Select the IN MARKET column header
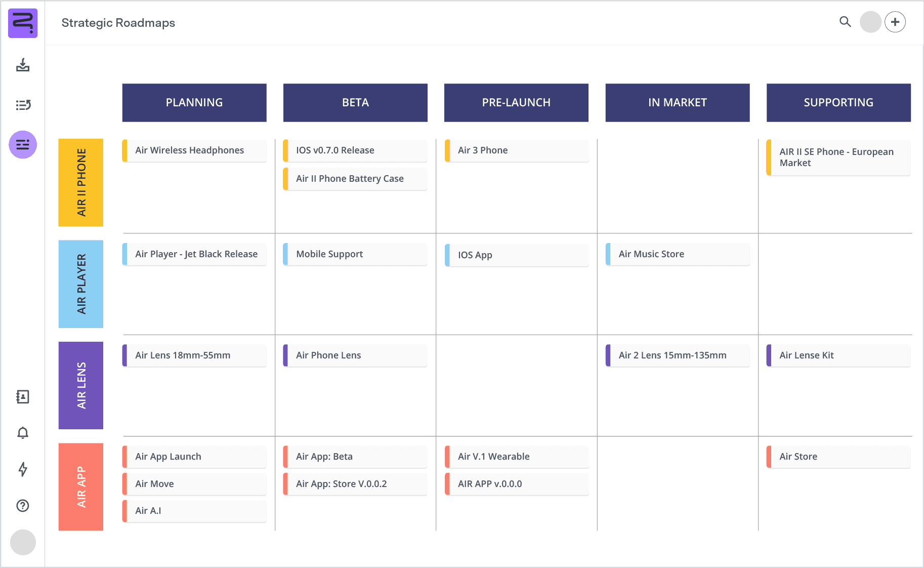The image size is (924, 568). click(x=677, y=103)
